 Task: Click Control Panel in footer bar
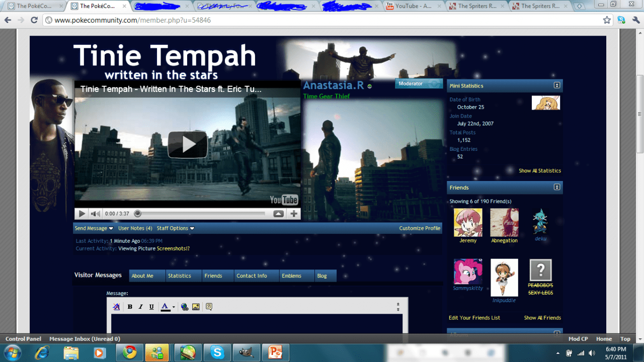(24, 339)
